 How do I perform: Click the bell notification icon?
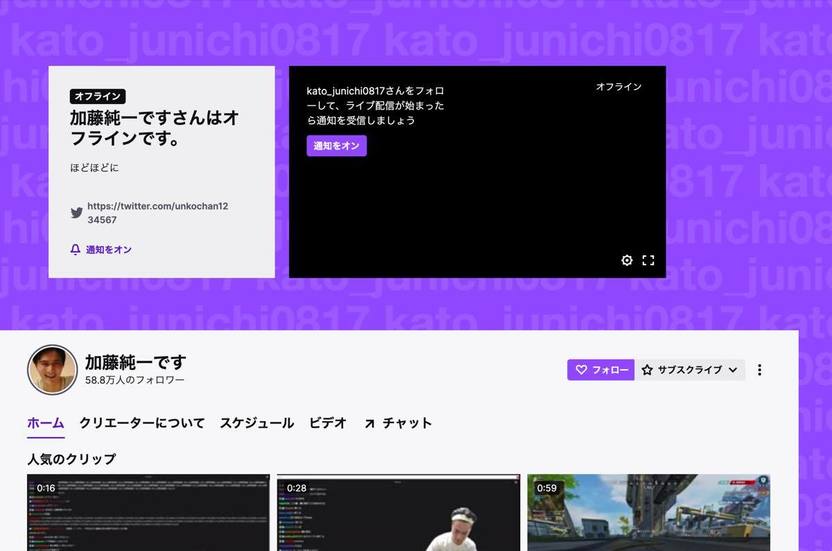pyautogui.click(x=75, y=249)
